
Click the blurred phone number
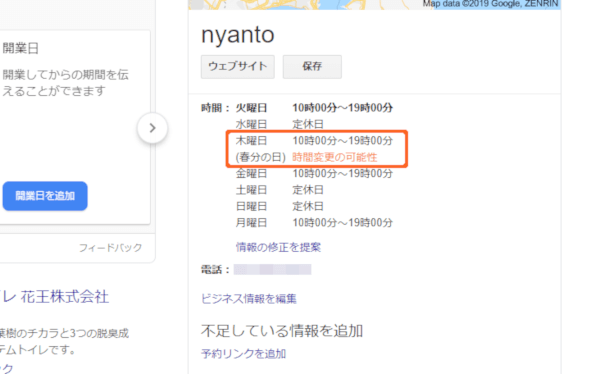click(272, 270)
